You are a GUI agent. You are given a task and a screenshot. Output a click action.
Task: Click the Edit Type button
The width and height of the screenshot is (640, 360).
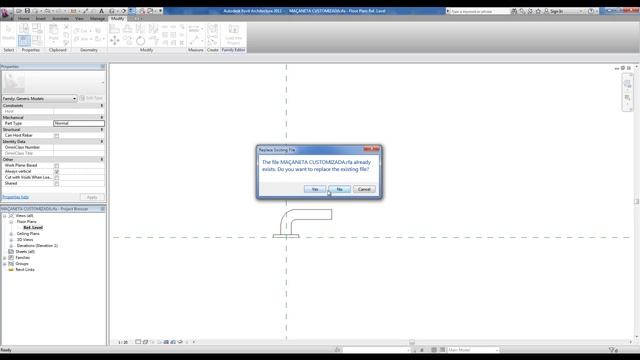point(91,98)
